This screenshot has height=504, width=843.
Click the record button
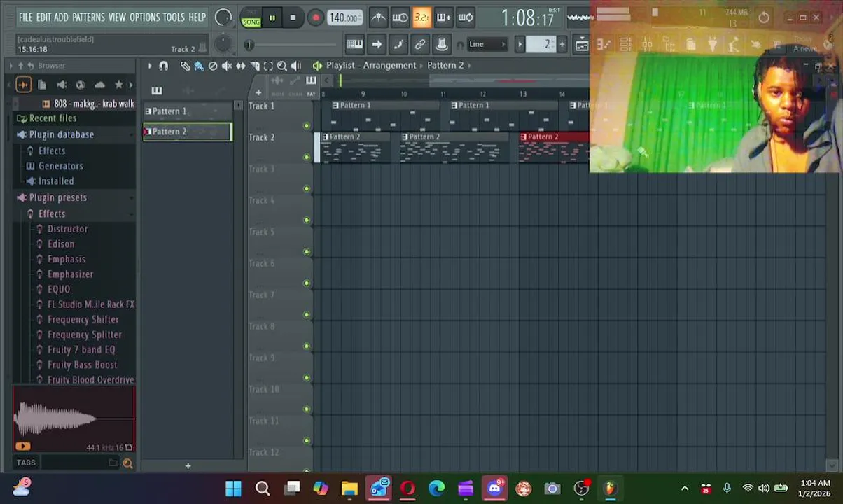point(315,18)
